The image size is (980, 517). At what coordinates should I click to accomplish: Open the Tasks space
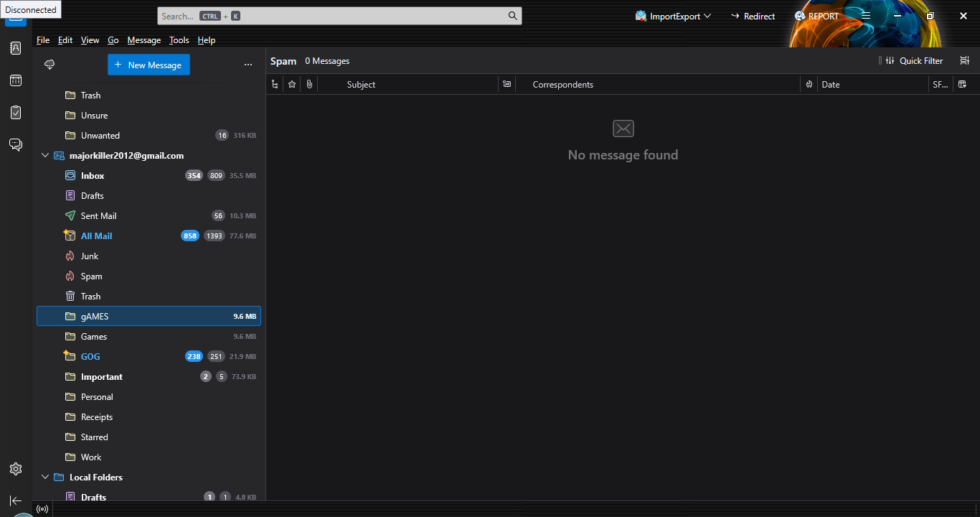[16, 113]
